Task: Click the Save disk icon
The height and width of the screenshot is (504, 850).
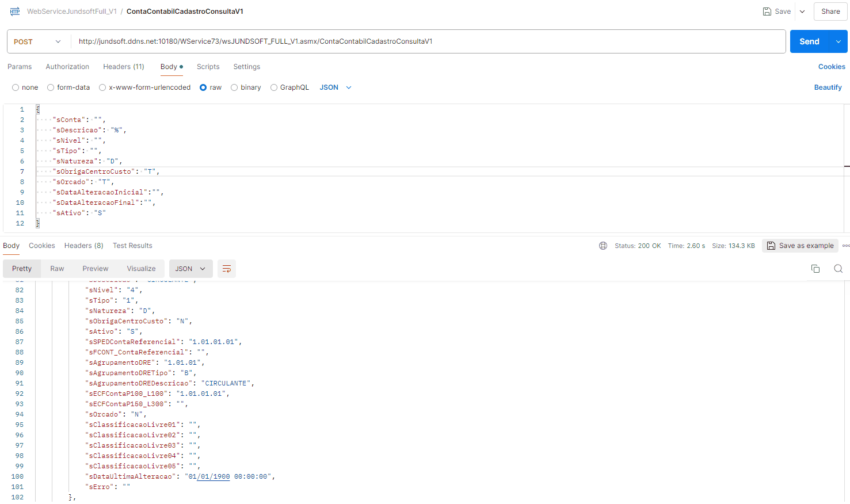Action: [x=767, y=12]
